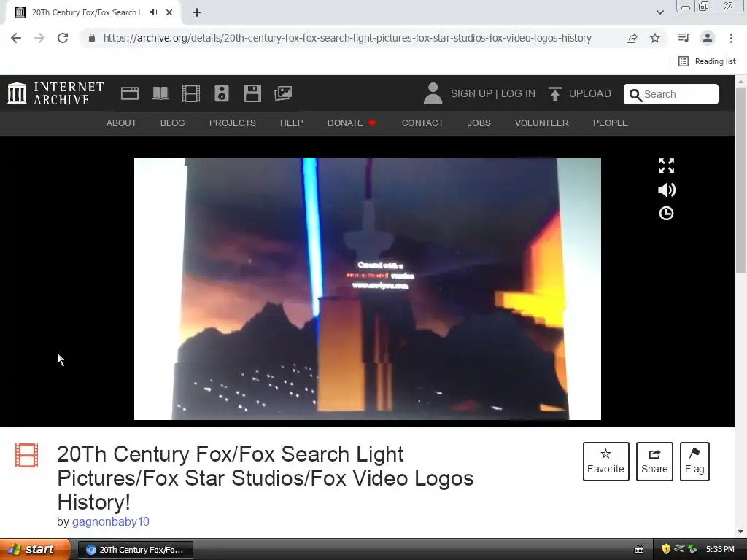Open a new browser tab
This screenshot has height=560, width=747.
(197, 12)
